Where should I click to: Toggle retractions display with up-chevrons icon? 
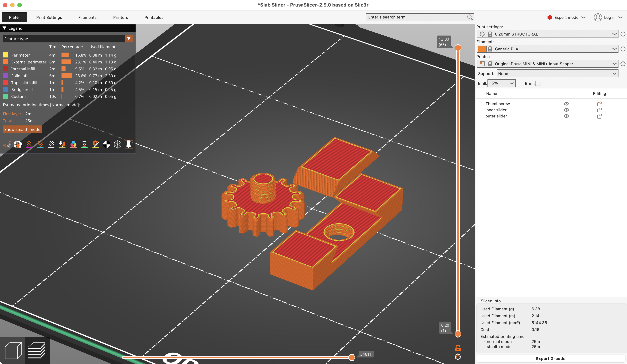pyautogui.click(x=29, y=144)
